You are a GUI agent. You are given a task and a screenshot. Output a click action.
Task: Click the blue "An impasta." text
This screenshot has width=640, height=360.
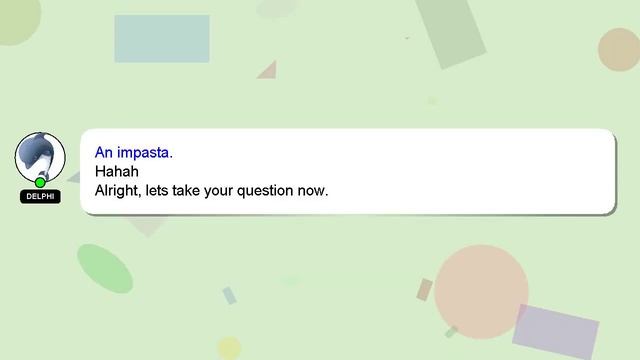(x=134, y=152)
